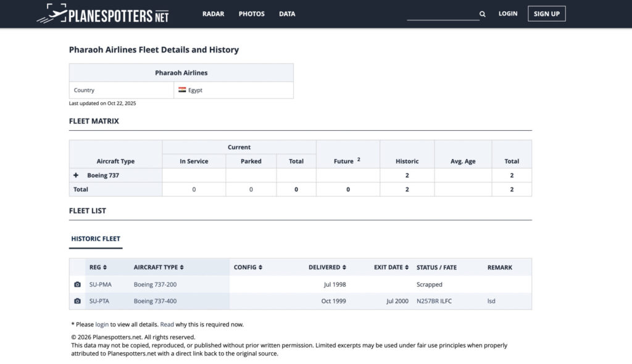
Task: Click the Boeing 737-400 type link
Action: (x=155, y=301)
